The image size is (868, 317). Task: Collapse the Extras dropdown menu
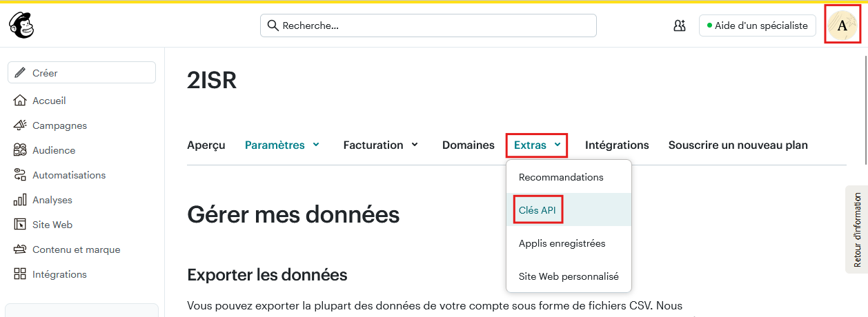click(x=537, y=145)
